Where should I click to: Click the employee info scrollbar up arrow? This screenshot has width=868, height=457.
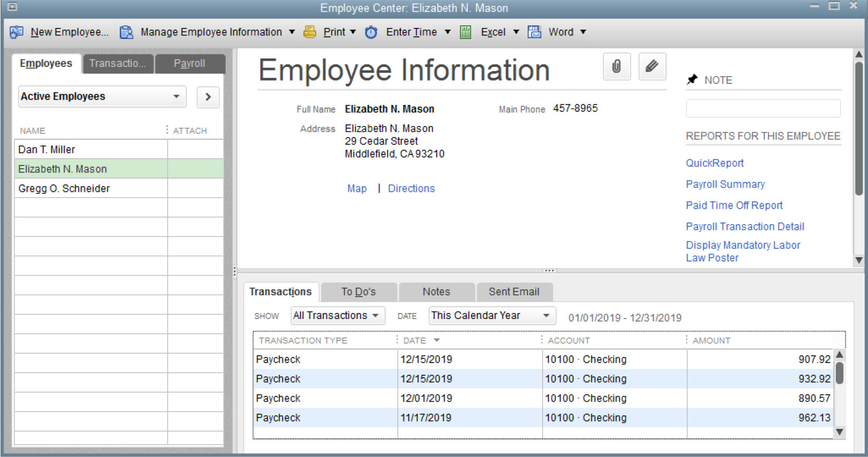[x=859, y=54]
